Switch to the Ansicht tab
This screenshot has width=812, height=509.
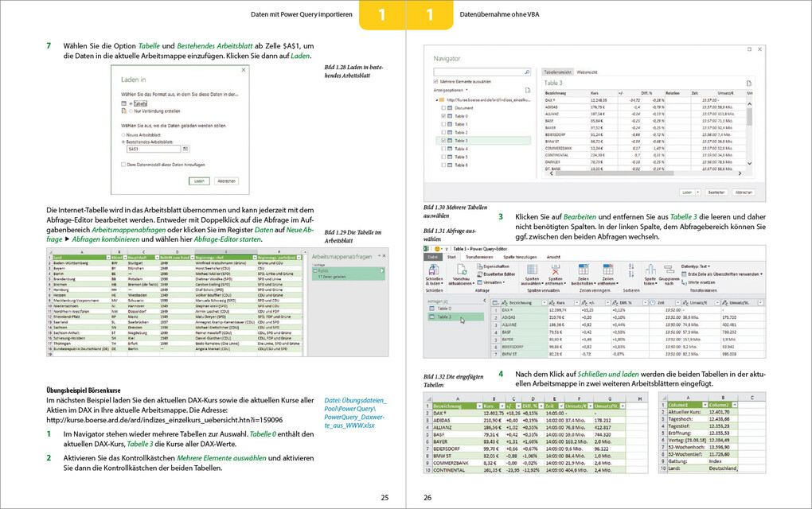pyautogui.click(x=553, y=257)
